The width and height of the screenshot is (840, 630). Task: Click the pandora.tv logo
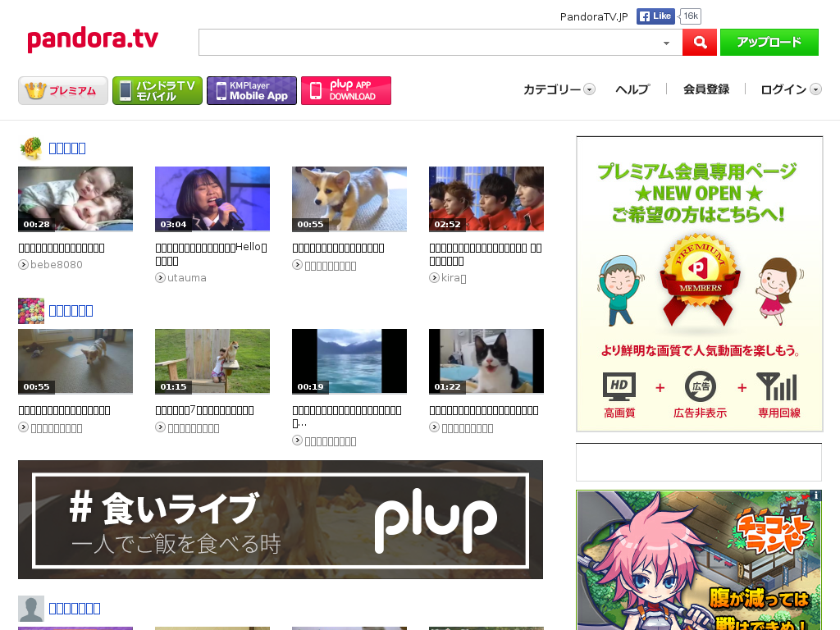click(93, 39)
